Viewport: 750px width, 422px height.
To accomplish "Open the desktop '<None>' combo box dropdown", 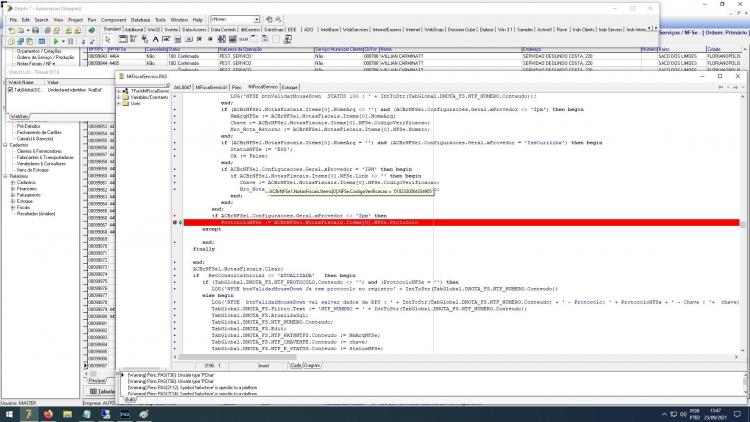I will [x=256, y=19].
